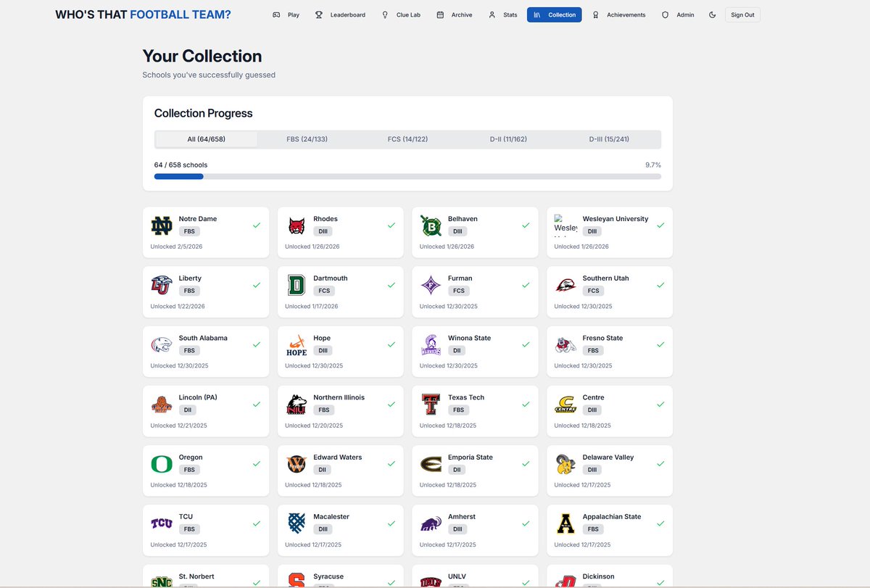Screen dimensions: 870x588
Task: Click the Fresno State bulldog logo
Action: click(565, 345)
